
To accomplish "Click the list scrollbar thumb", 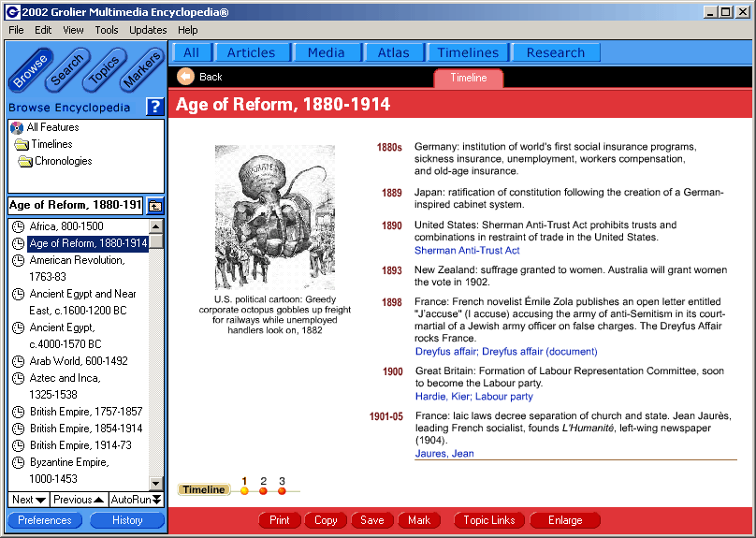I will [155, 241].
